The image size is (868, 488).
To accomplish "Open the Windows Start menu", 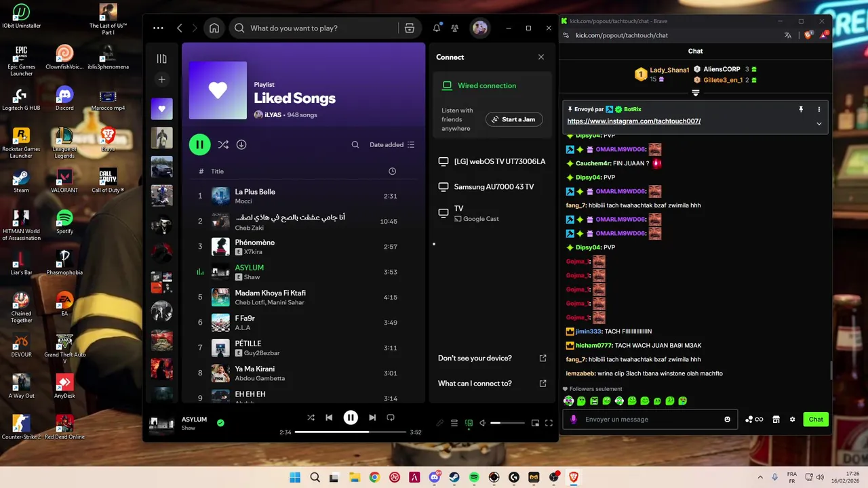I will click(x=295, y=478).
